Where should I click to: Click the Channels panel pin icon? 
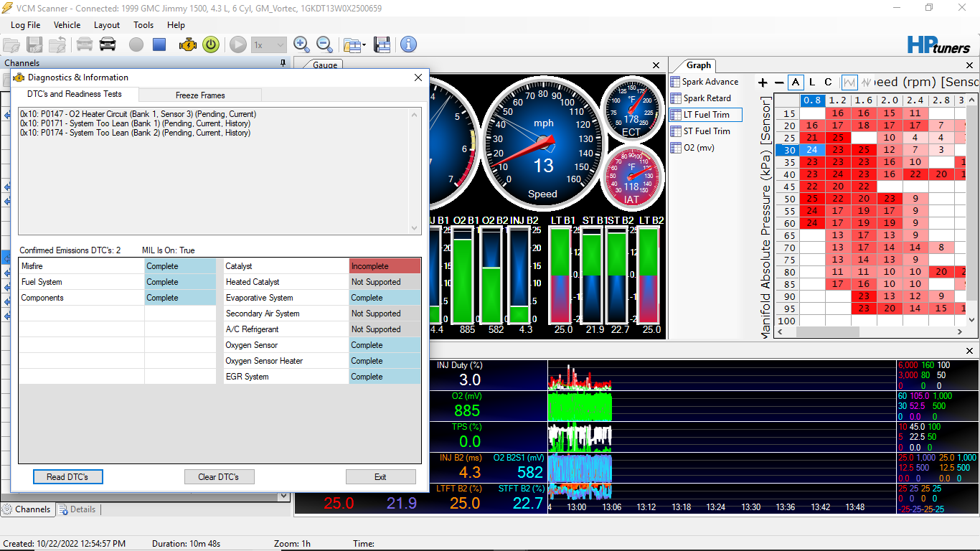(283, 63)
